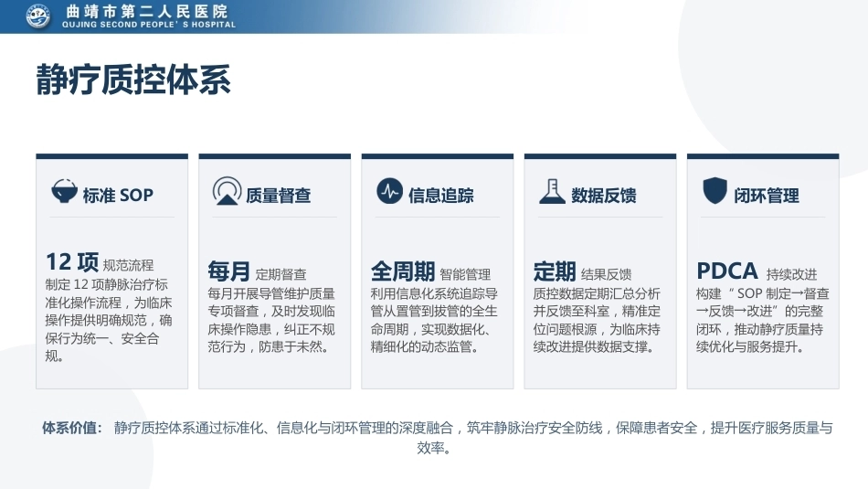Click the bold 定期 keyword
This screenshot has width=868, height=489.
click(554, 271)
